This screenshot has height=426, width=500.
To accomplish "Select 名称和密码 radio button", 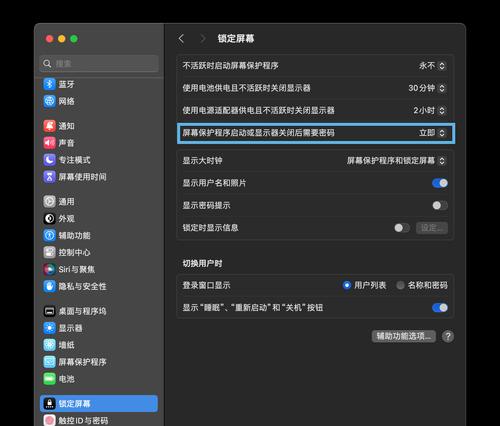I will coord(400,285).
